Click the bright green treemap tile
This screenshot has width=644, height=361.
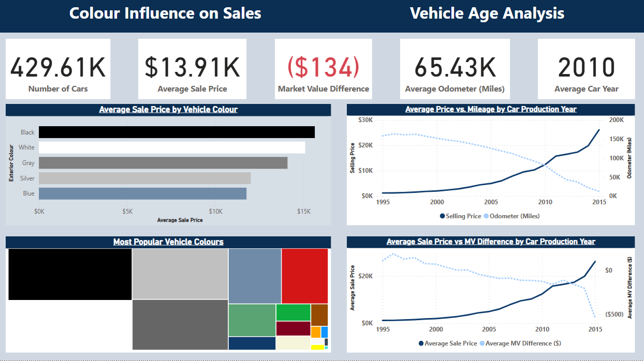[x=293, y=312]
